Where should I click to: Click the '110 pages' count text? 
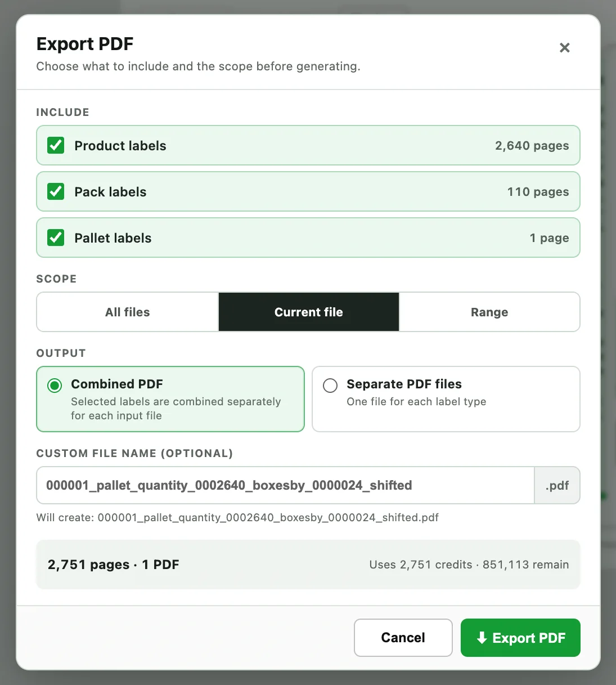pos(538,192)
